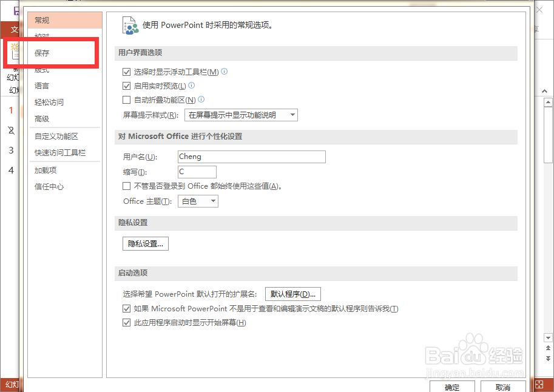Click the general options header icon
Viewport: 554px width, 392px height.
pos(130,25)
